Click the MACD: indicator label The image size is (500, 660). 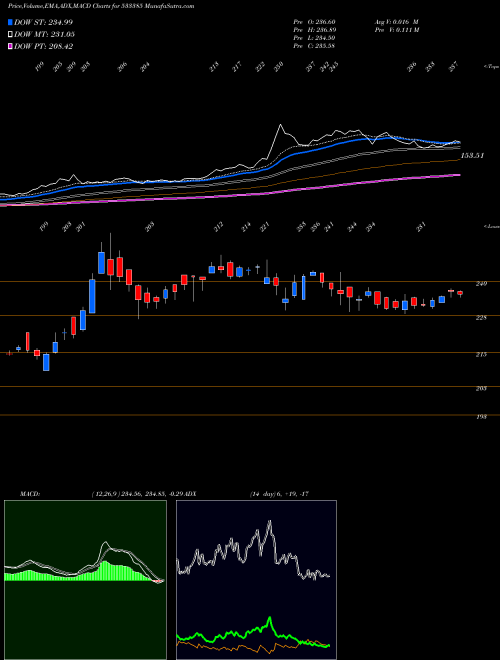29,493
